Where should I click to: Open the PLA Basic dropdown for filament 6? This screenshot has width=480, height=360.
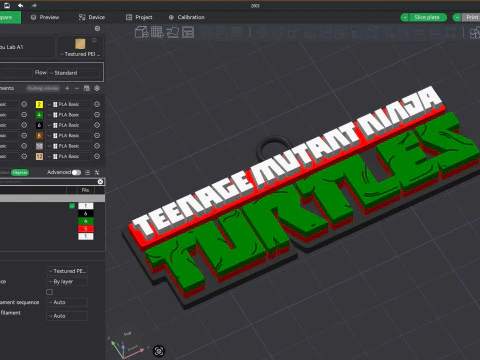(x=69, y=125)
